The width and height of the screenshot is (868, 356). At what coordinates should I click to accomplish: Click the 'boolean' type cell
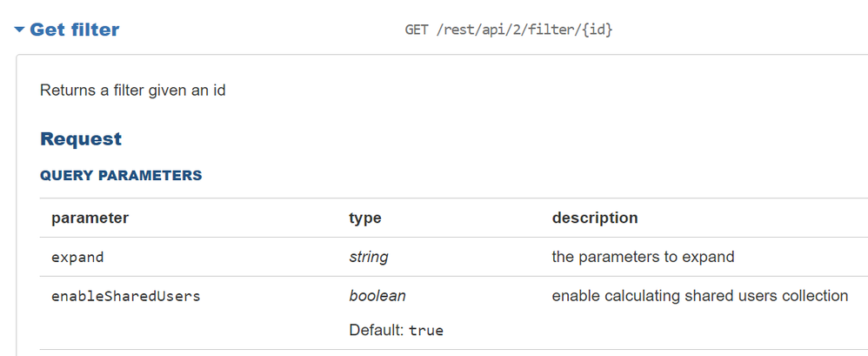click(x=377, y=296)
